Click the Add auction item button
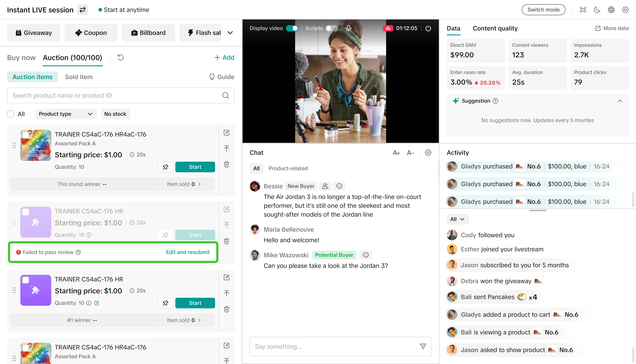Viewport: 636px width, 364px height. click(x=224, y=57)
